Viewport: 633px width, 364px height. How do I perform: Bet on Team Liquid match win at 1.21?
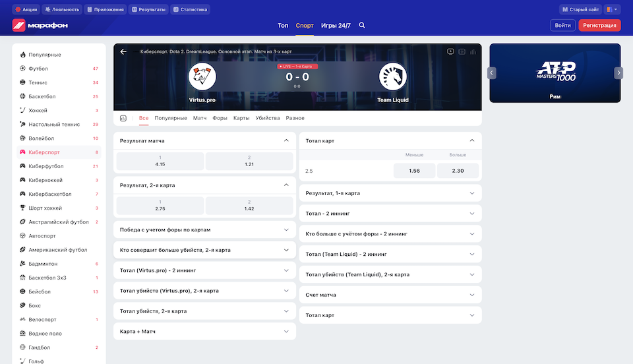[x=249, y=161]
